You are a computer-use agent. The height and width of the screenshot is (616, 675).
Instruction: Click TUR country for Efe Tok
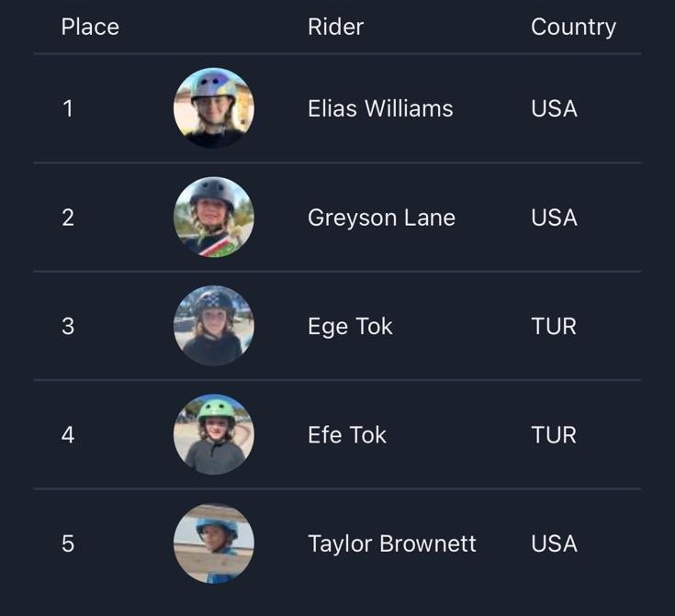(x=554, y=434)
